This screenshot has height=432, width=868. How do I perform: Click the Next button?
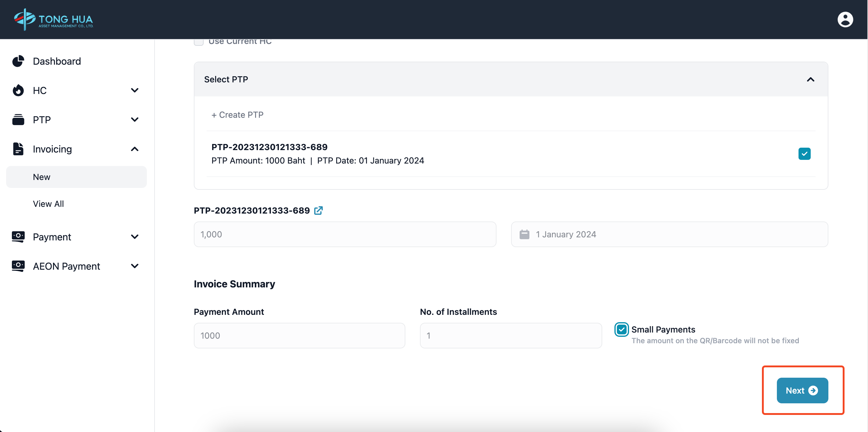(x=802, y=390)
